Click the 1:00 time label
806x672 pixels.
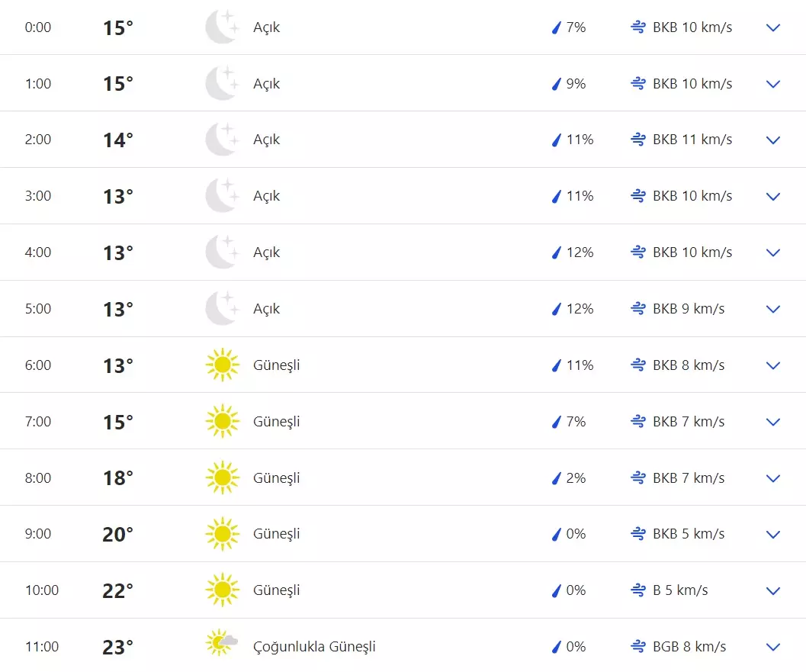(38, 84)
